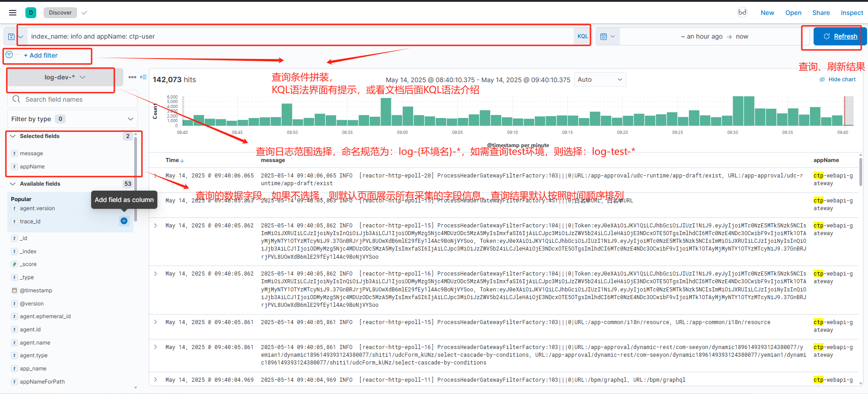Open the log-dev-* index pattern dropdown
The height and width of the screenshot is (394, 868).
tap(65, 77)
